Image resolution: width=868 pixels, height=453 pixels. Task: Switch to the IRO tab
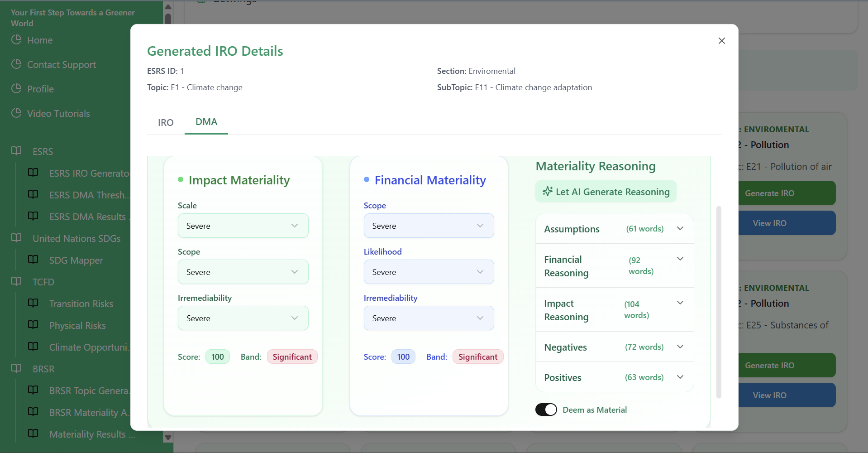tap(166, 122)
